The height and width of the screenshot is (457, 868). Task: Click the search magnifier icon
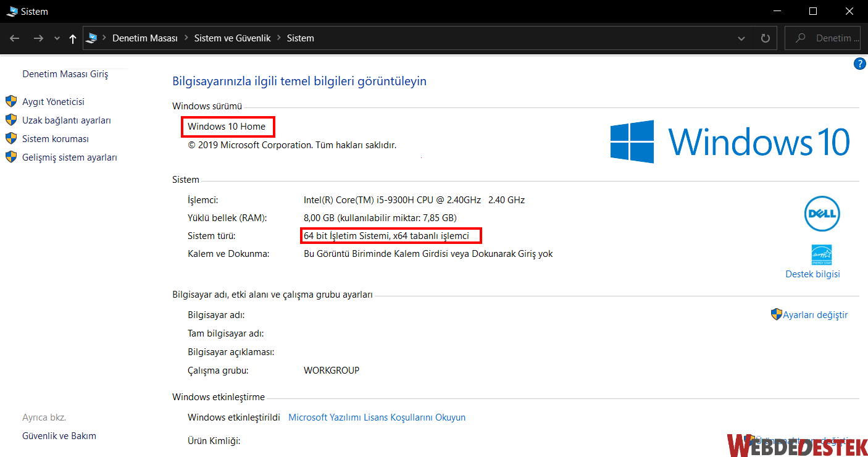pos(801,38)
